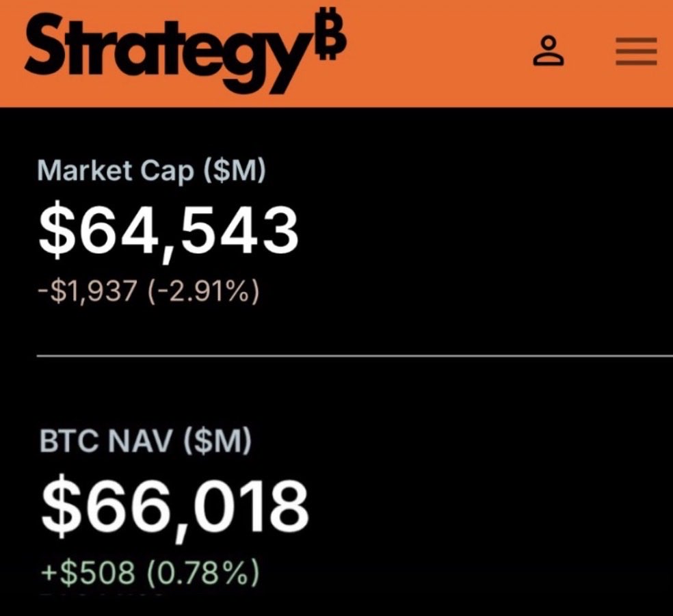Click the $66,018 BTC NAV value
673x616 pixels.
pyautogui.click(x=174, y=509)
